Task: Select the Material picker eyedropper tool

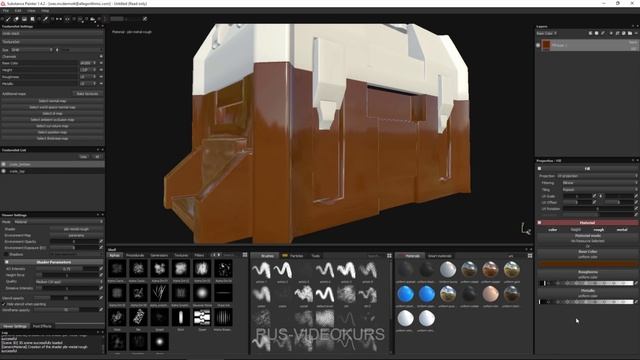Action: pos(46,19)
